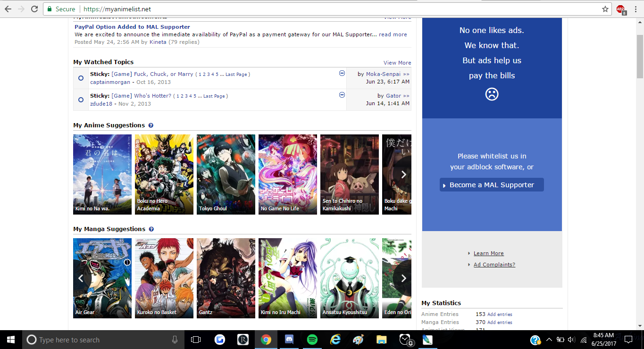This screenshot has height=349, width=644.
Task: Show next anime suggestions with right arrow
Action: point(403,174)
